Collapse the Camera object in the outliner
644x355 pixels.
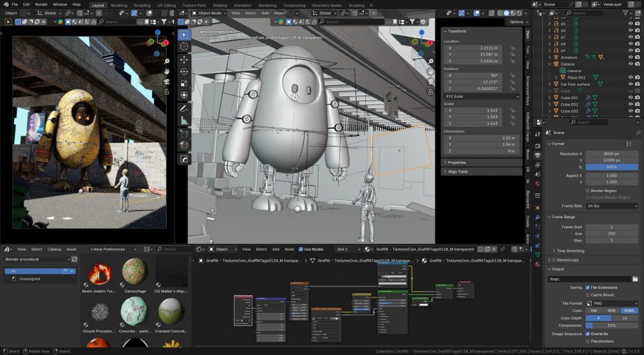(x=550, y=64)
